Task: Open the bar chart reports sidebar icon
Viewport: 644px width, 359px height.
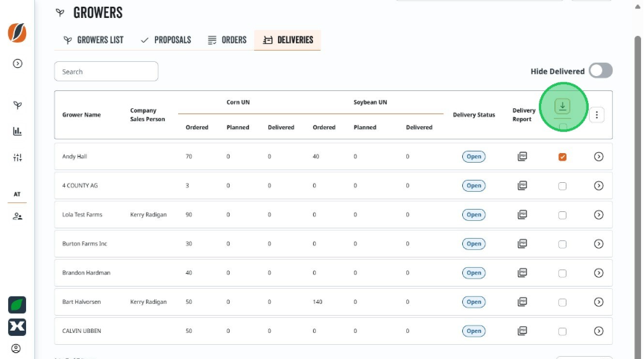Action: click(x=17, y=131)
